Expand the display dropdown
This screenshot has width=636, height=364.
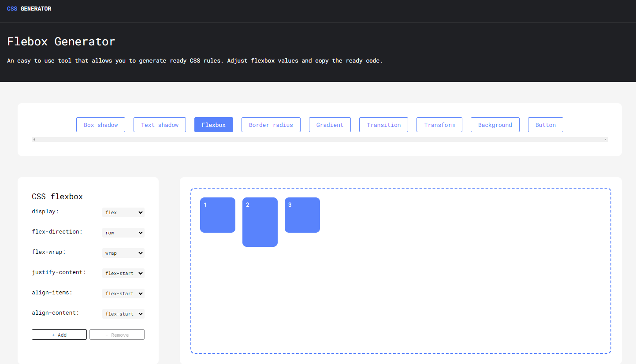[123, 212]
